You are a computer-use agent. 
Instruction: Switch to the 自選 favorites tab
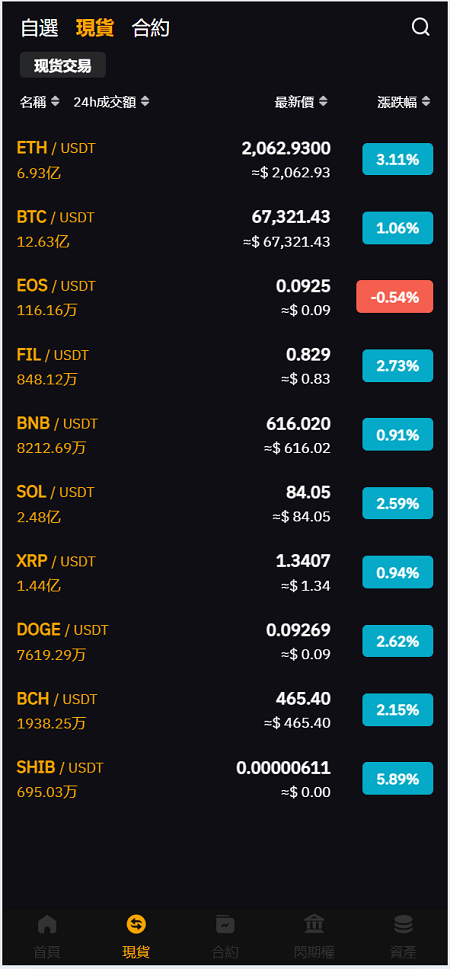(40, 28)
